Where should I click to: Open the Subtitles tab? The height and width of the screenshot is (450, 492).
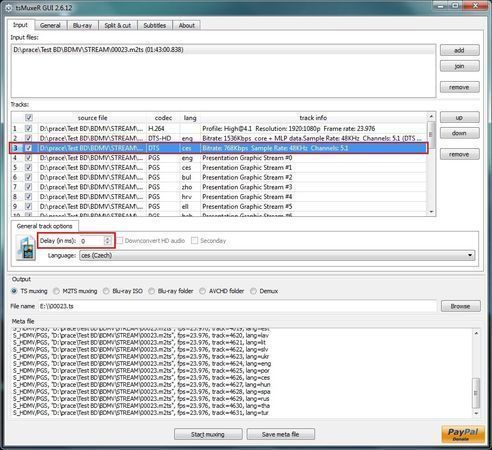click(x=155, y=25)
